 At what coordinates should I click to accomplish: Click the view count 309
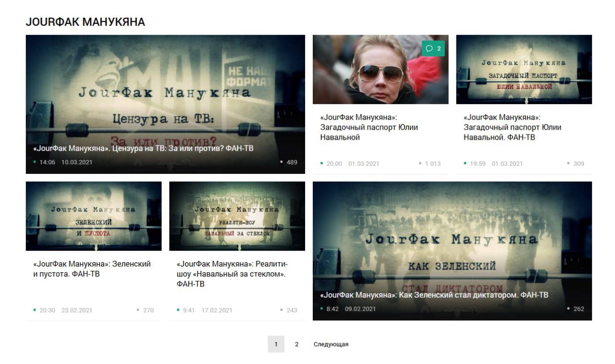(x=576, y=164)
